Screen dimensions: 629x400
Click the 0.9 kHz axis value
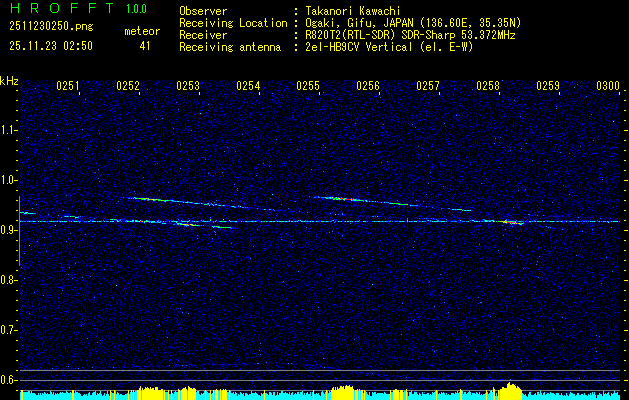(x=8, y=230)
